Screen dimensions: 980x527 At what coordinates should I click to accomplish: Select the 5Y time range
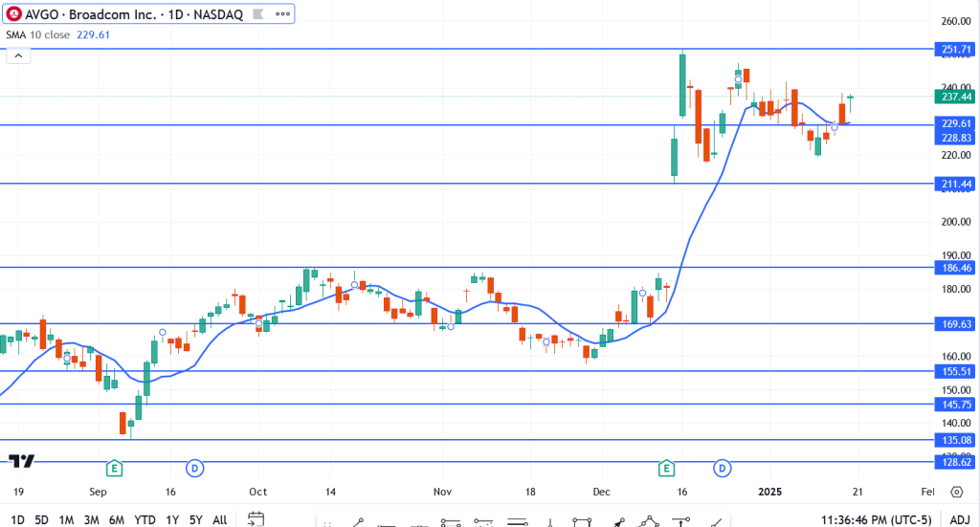pyautogui.click(x=194, y=519)
